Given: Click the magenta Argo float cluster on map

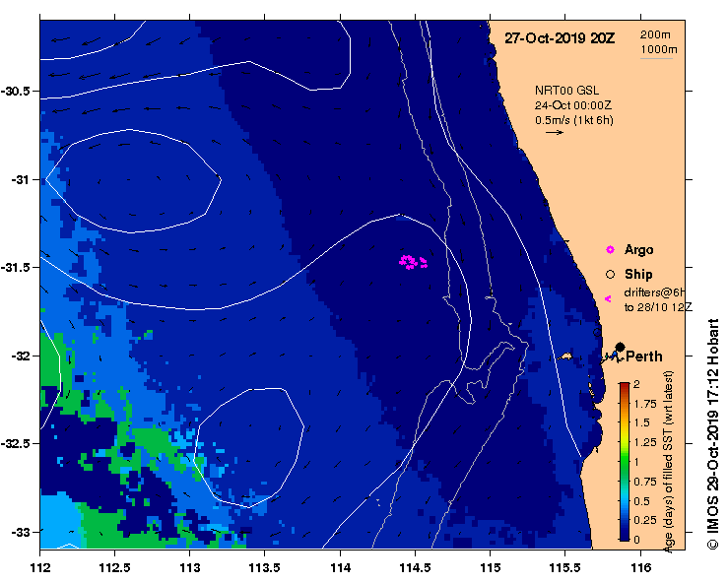Looking at the screenshot, I should coord(413,262).
